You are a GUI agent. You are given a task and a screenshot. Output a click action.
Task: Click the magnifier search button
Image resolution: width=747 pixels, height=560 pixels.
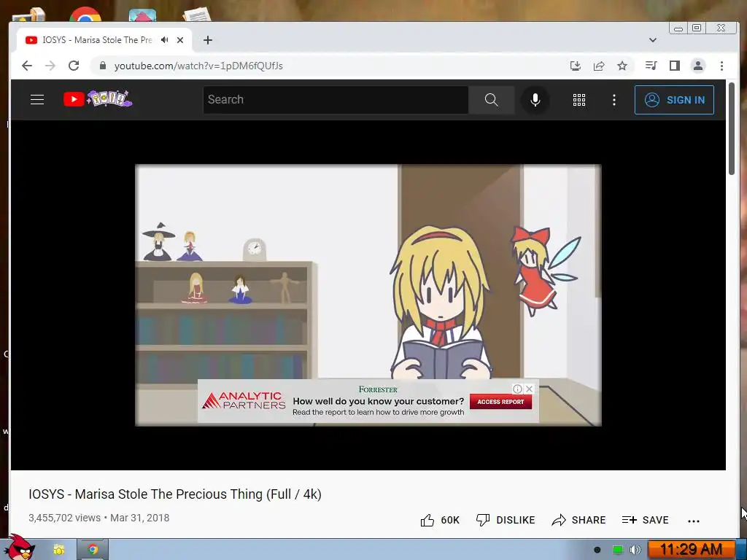point(491,99)
